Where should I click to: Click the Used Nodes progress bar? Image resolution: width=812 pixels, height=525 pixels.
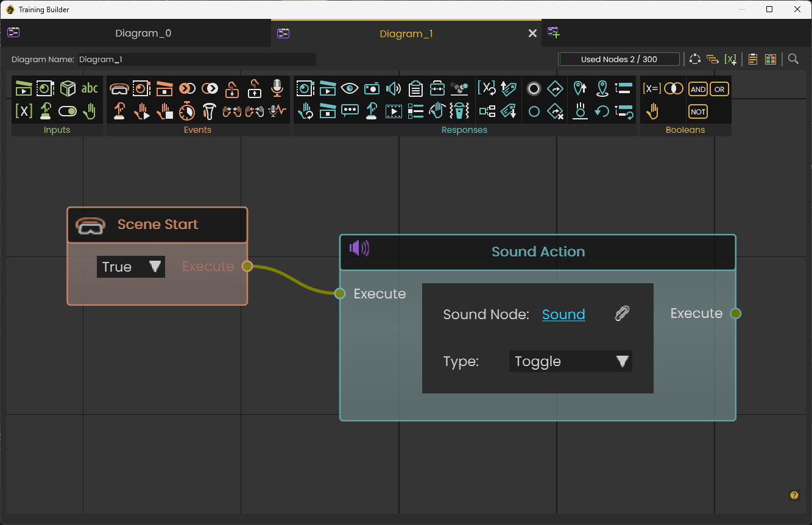(x=619, y=59)
